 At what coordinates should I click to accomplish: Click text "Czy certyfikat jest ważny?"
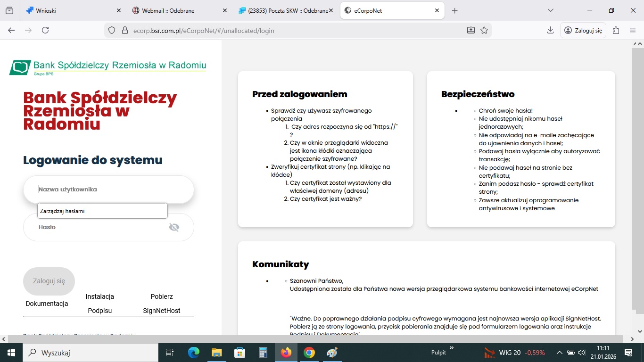(x=326, y=199)
